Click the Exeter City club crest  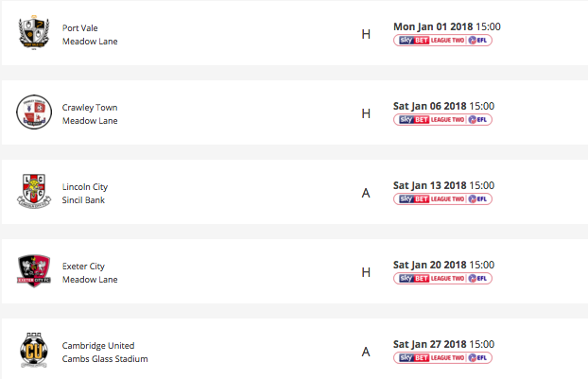click(36, 271)
